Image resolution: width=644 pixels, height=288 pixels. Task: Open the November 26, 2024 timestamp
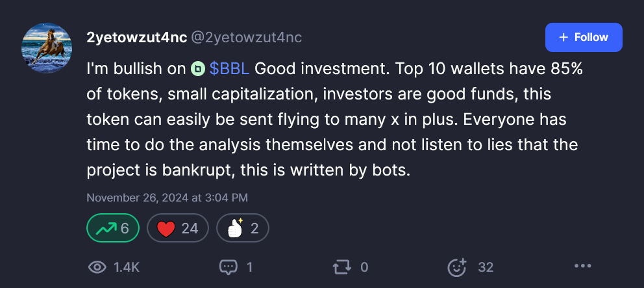click(x=167, y=198)
